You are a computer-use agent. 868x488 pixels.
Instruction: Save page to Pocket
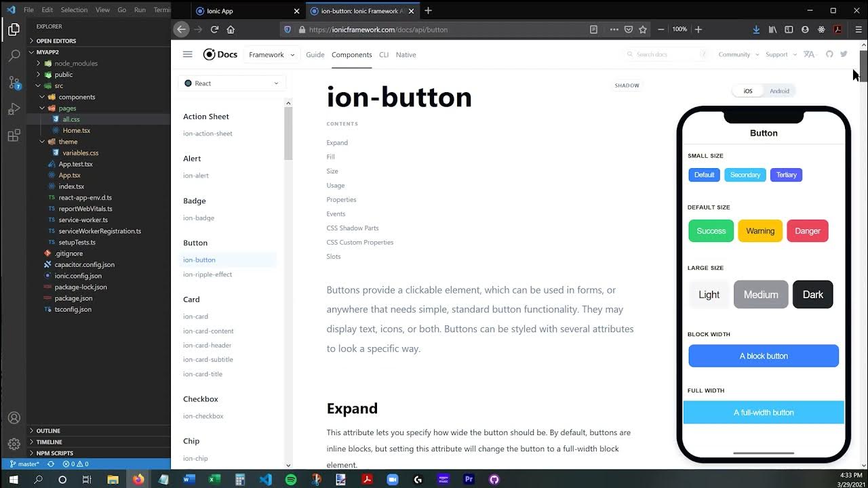[629, 29]
